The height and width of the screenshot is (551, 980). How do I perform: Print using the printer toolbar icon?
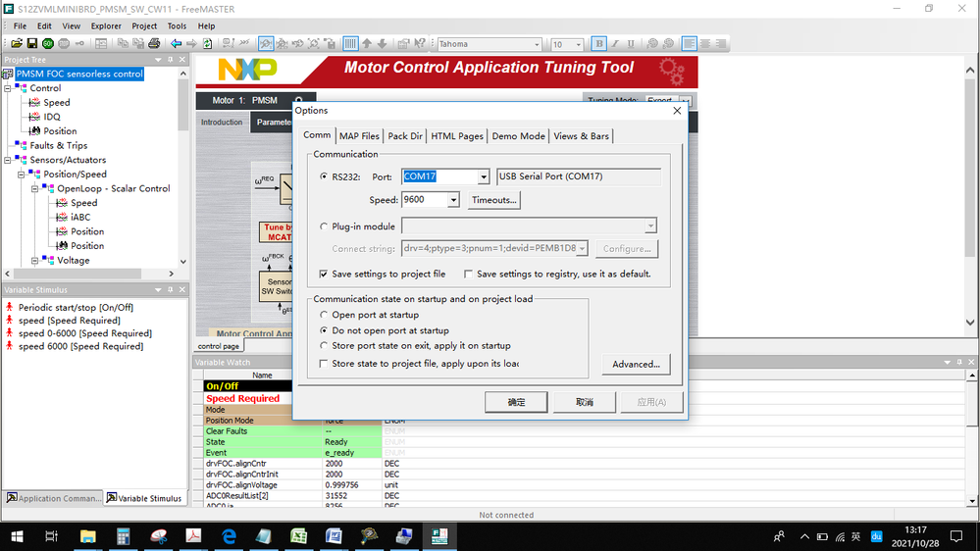[x=154, y=44]
